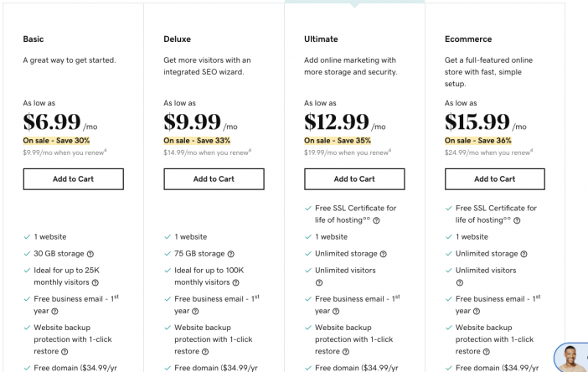Image resolution: width=588 pixels, height=372 pixels.
Task: Click help icon for 100K monthly visitors
Action: (x=236, y=282)
